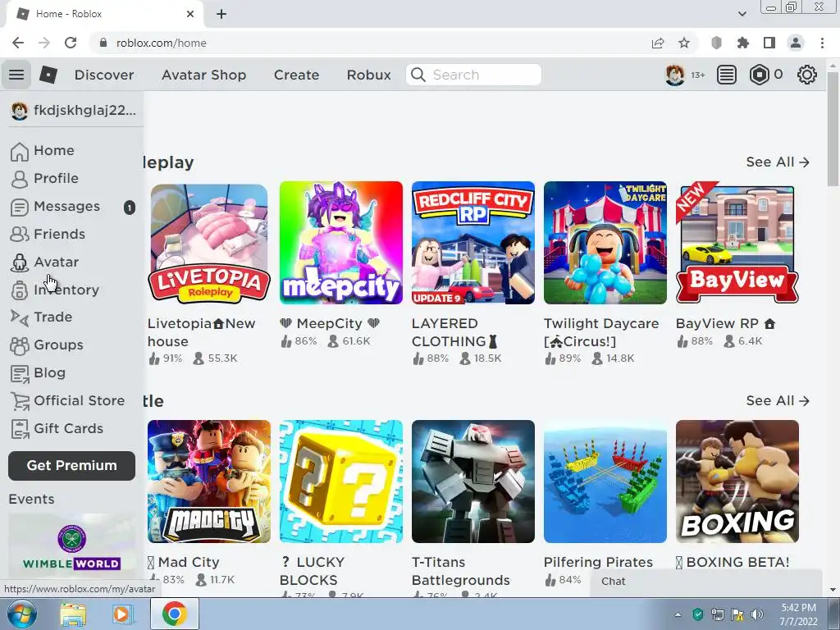Screen dimensions: 840x630
Task: Open Trade from the sidebar
Action: (41, 317)
